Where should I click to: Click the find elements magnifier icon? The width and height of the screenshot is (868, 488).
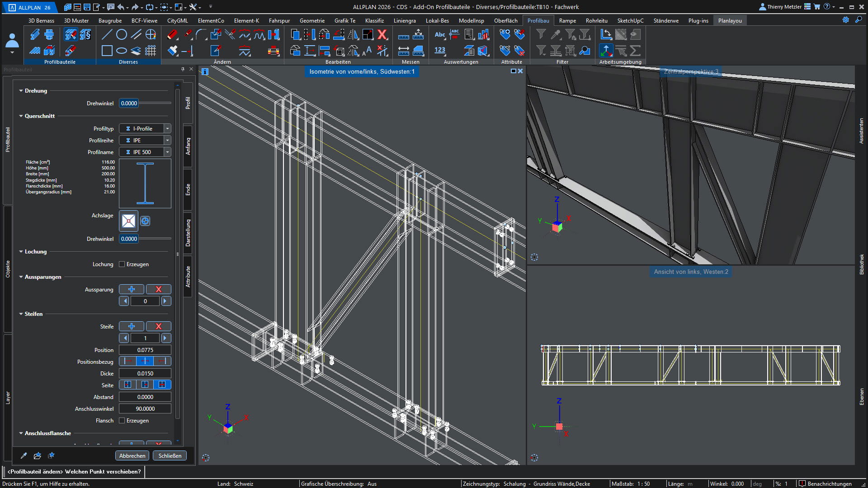point(585,51)
